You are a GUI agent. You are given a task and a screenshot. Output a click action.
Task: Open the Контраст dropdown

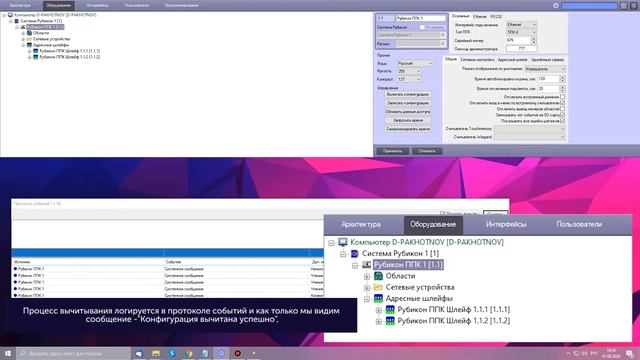tap(409, 79)
